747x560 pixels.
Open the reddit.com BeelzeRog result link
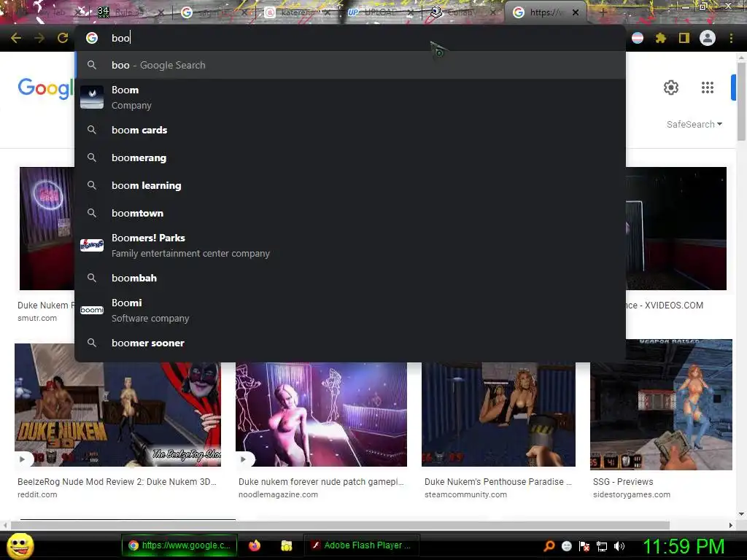[x=117, y=481]
